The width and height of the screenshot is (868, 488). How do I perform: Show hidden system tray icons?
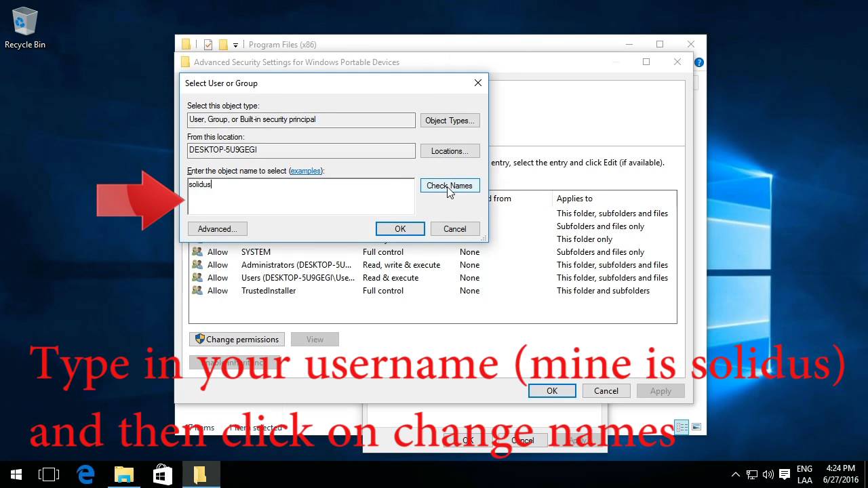(736, 474)
